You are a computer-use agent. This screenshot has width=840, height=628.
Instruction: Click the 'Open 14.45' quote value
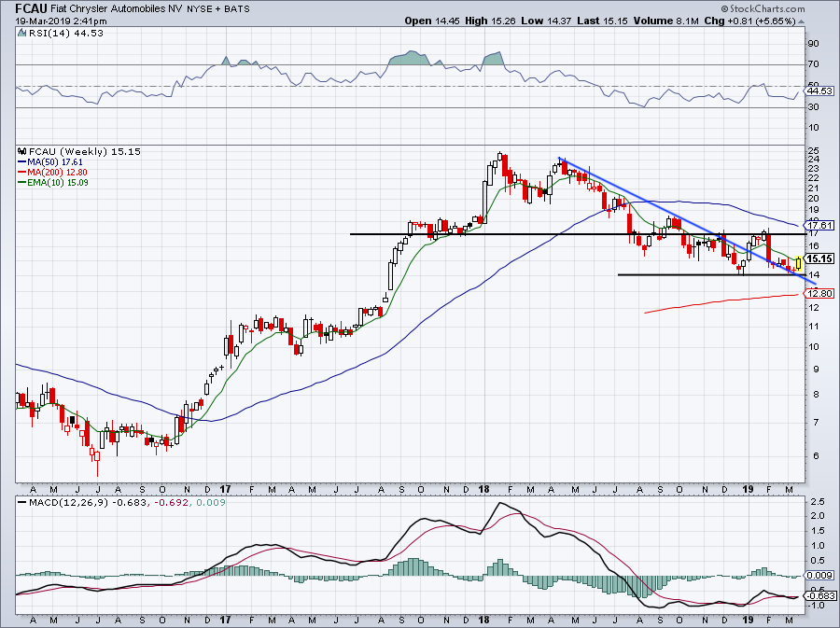pos(432,21)
